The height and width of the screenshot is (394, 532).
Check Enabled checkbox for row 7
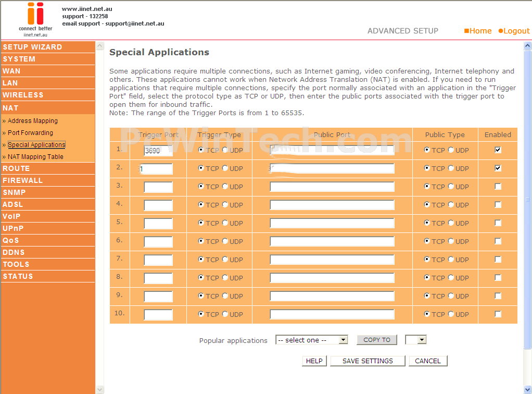(x=498, y=260)
